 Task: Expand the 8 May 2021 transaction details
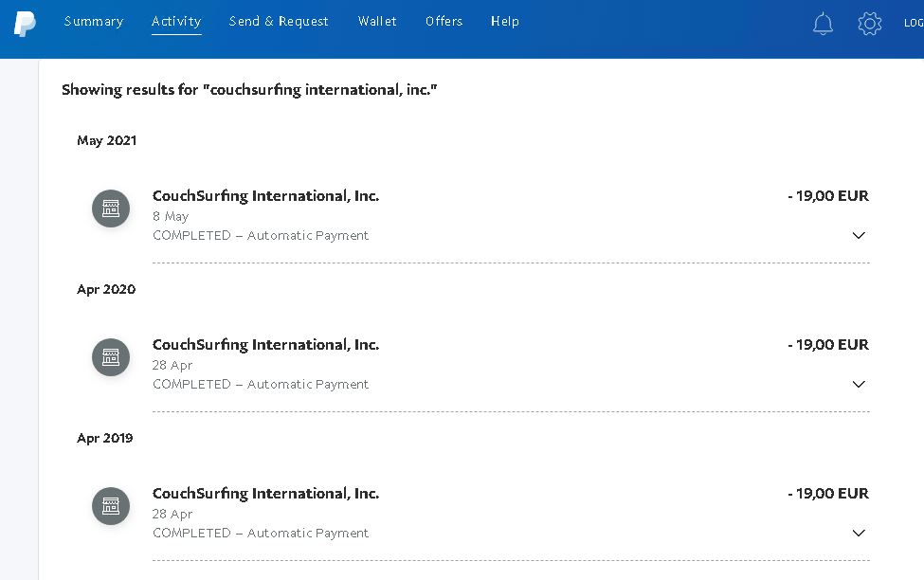pos(858,235)
